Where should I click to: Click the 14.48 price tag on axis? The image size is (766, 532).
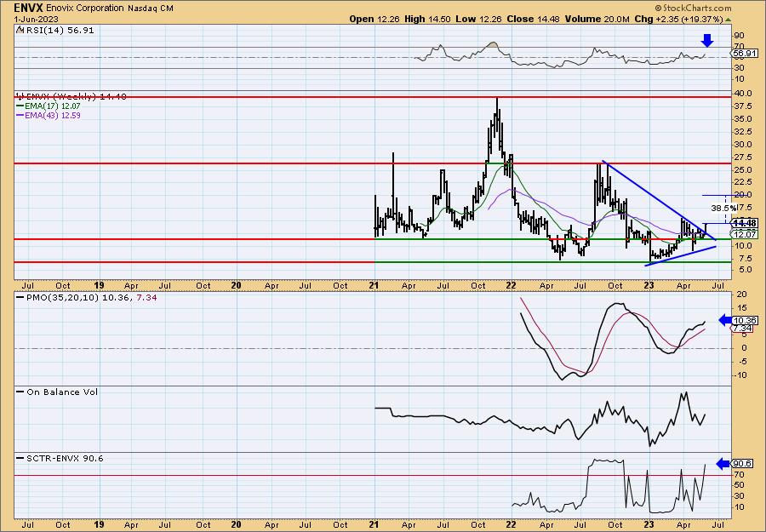(746, 223)
